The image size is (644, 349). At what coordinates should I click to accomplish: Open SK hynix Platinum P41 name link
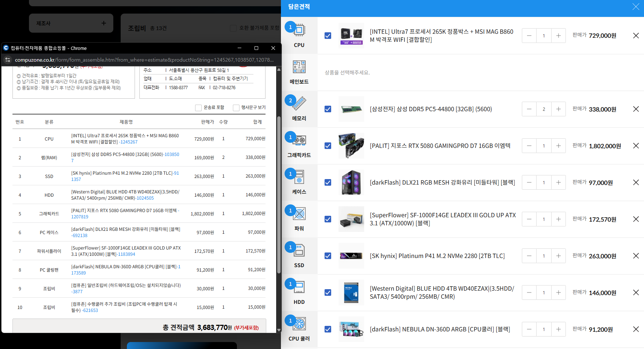point(437,256)
